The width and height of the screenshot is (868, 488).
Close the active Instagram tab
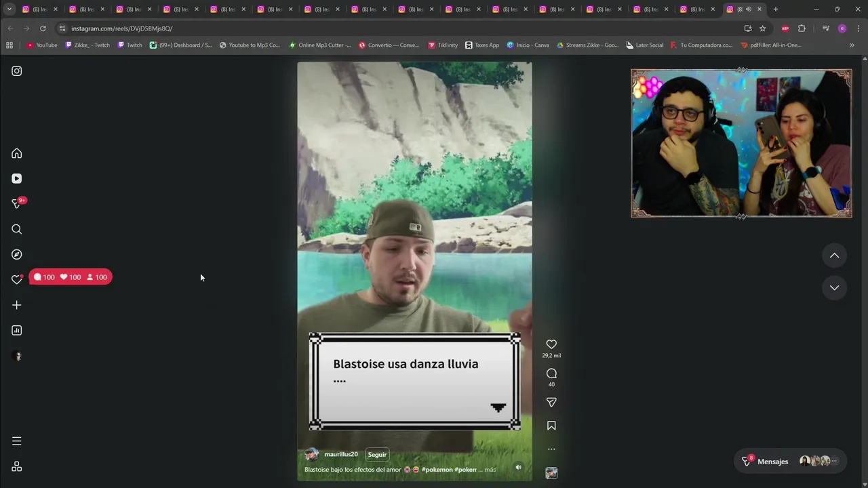759,9
